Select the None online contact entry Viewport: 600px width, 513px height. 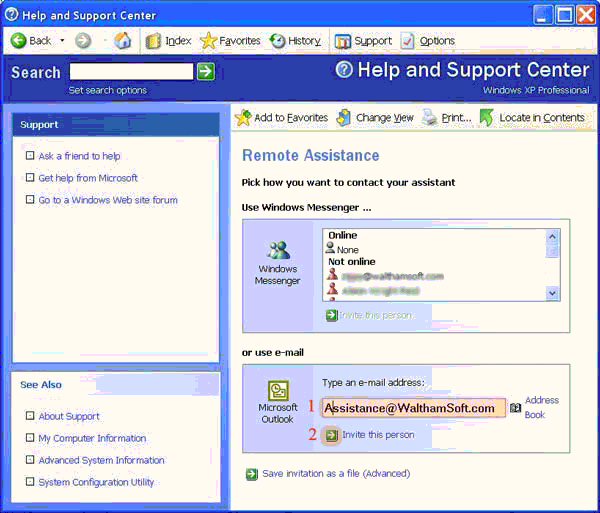[342, 249]
